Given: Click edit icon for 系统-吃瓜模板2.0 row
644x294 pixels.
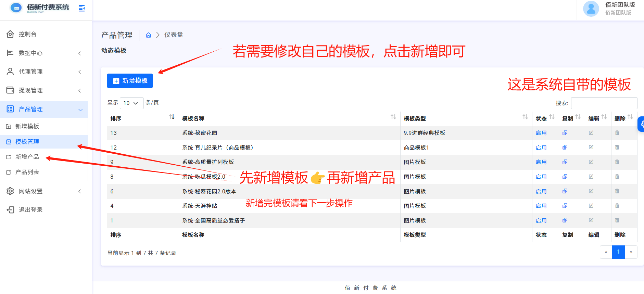Looking at the screenshot, I should [591, 177].
